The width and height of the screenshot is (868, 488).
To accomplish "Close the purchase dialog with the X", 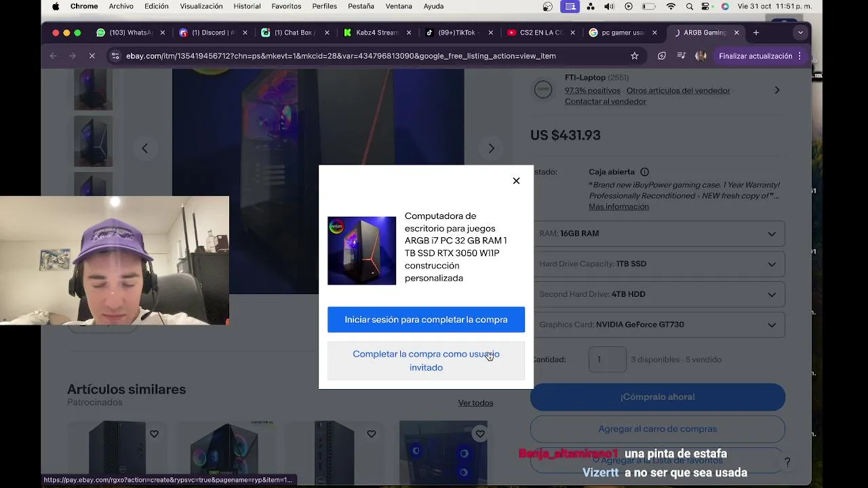I will coord(516,181).
